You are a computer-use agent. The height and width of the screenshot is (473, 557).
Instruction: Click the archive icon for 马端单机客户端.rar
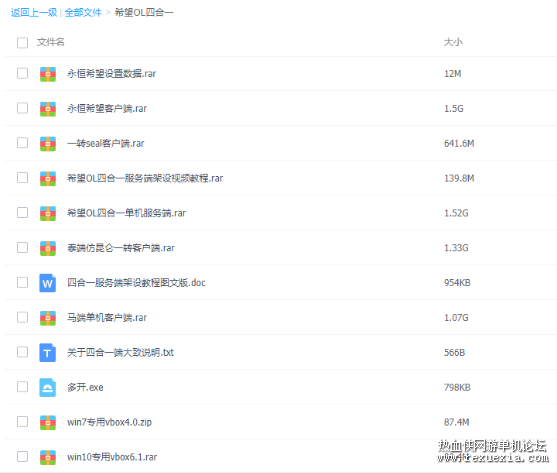[x=48, y=318]
